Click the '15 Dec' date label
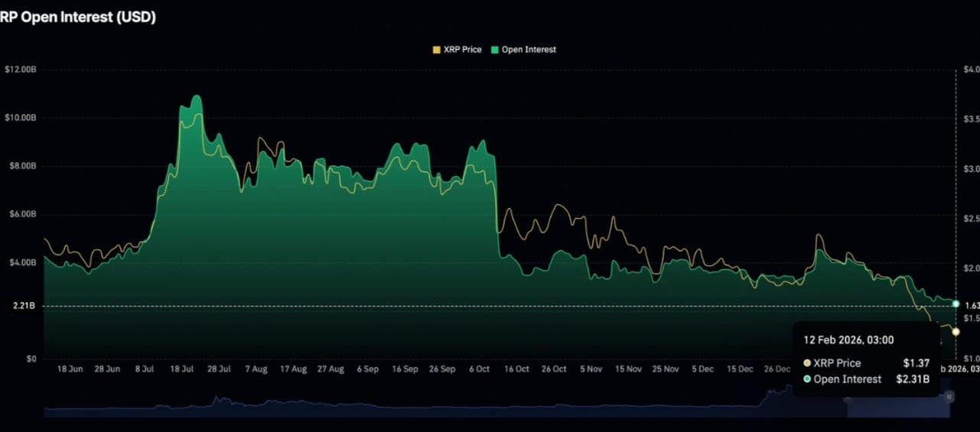Viewport: 980px width, 432px height. (740, 369)
